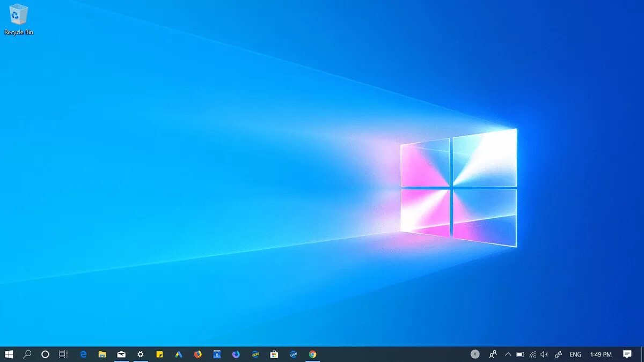Open the Windows Start menu
Image resolution: width=644 pixels, height=362 pixels.
[9, 354]
